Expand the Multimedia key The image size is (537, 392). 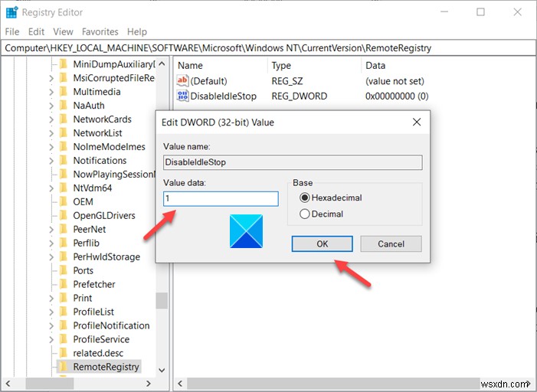coord(51,92)
